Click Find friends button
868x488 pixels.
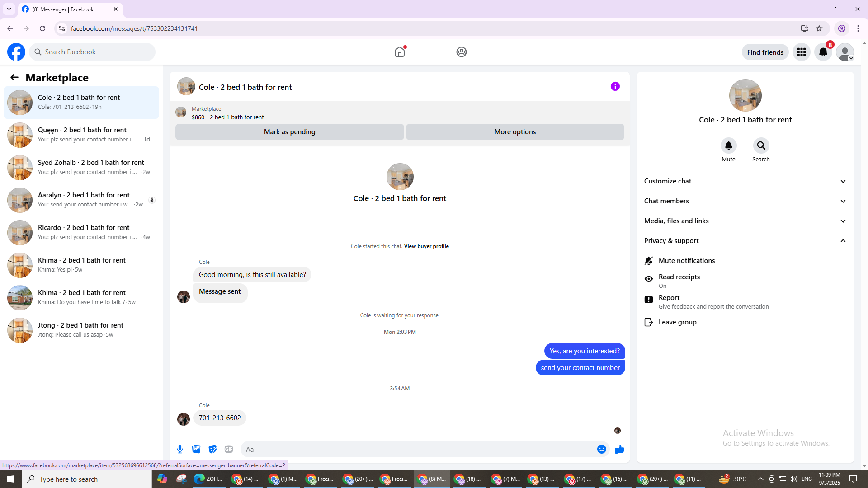click(x=765, y=52)
